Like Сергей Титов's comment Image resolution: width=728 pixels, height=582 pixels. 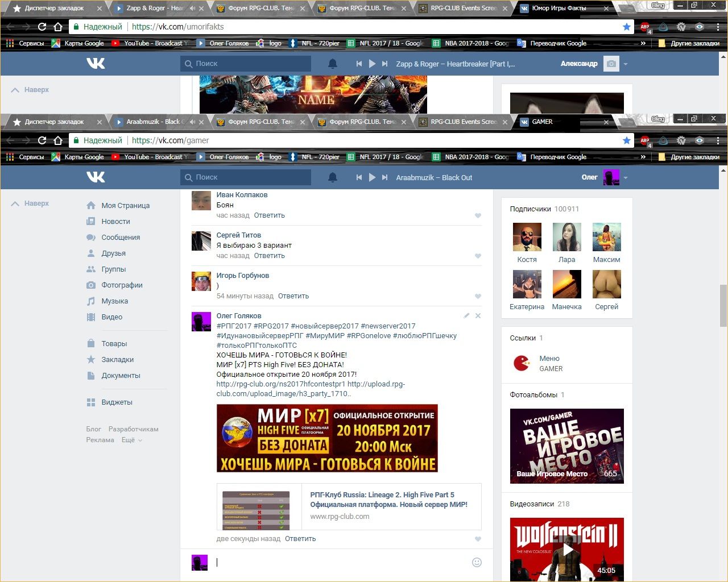point(478,256)
